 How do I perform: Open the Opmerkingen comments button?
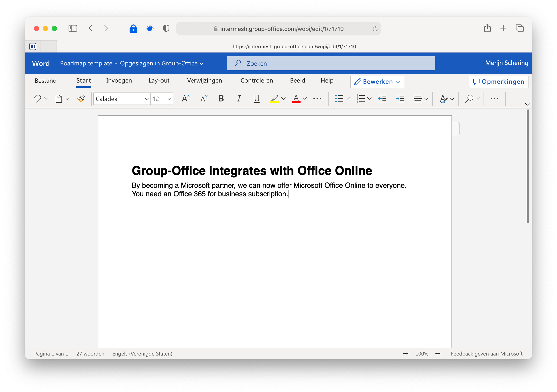coord(498,82)
